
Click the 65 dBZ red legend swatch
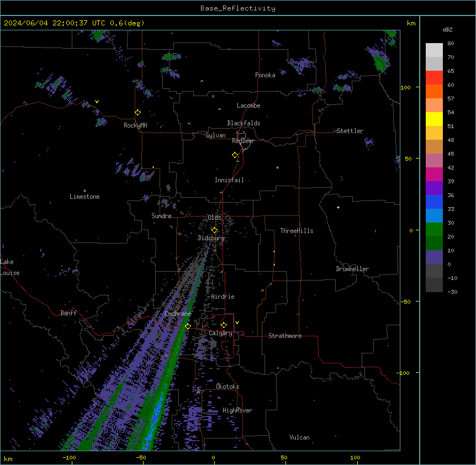pyautogui.click(x=434, y=78)
